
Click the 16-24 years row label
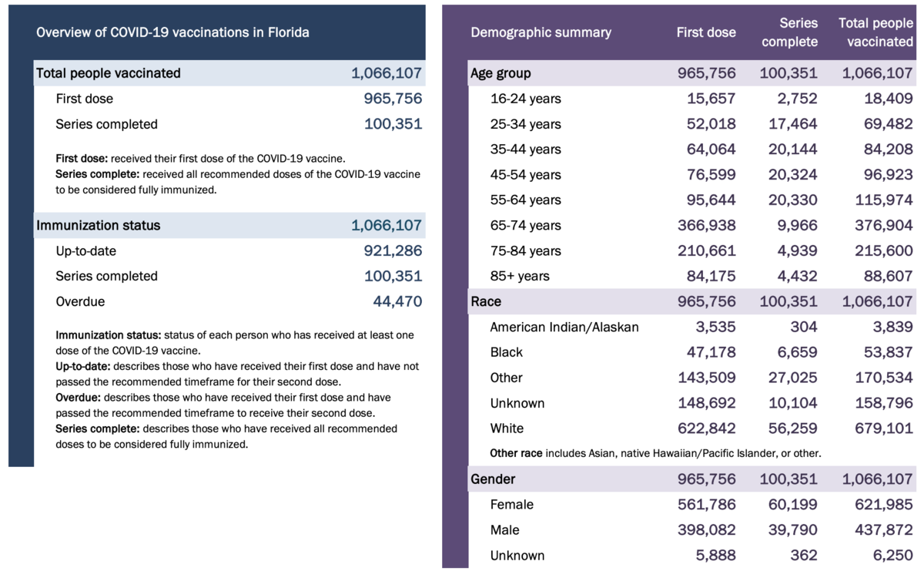525,99
